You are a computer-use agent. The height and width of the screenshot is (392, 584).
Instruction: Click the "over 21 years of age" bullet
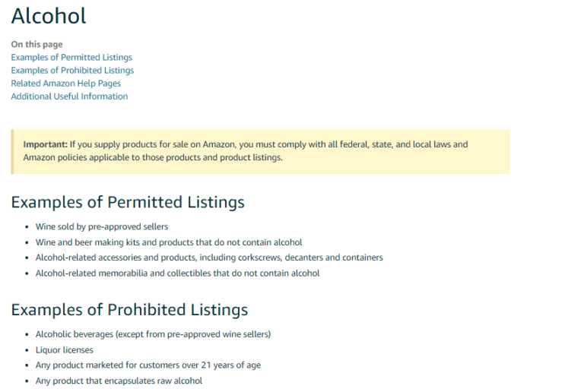tap(148, 365)
